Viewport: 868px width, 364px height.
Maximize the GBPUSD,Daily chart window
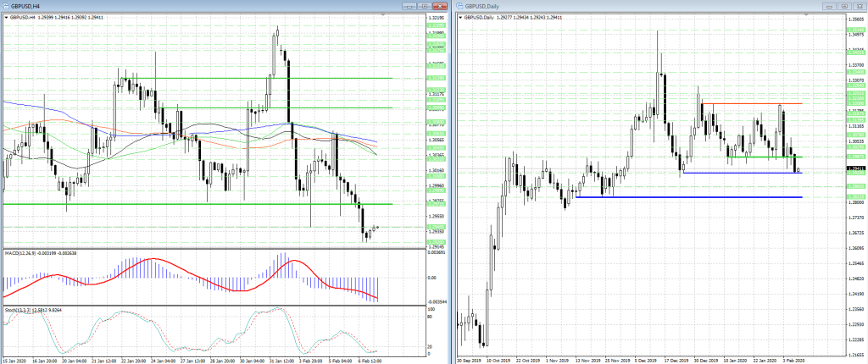[844, 7]
